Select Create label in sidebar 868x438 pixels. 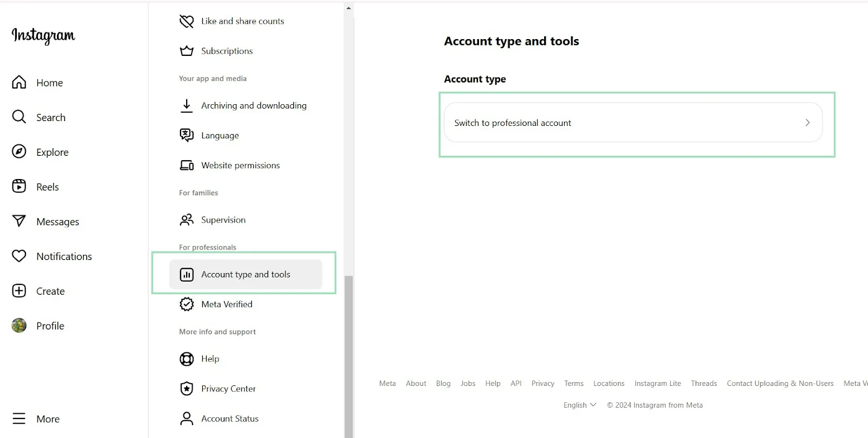(x=50, y=291)
